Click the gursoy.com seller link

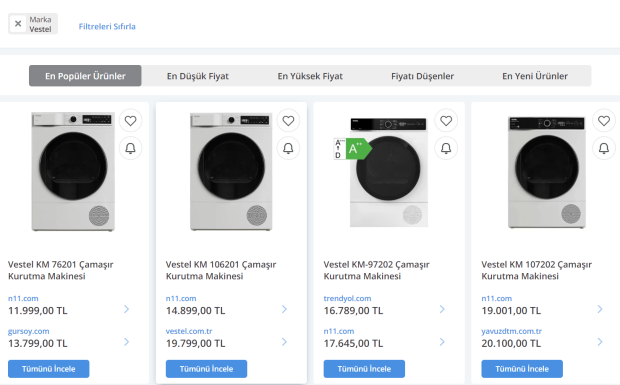coord(28,331)
